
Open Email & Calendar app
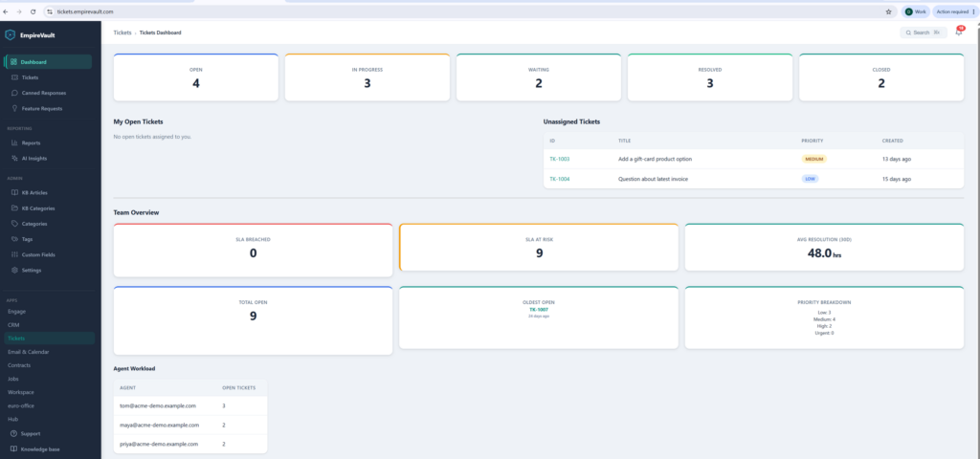pos(28,352)
